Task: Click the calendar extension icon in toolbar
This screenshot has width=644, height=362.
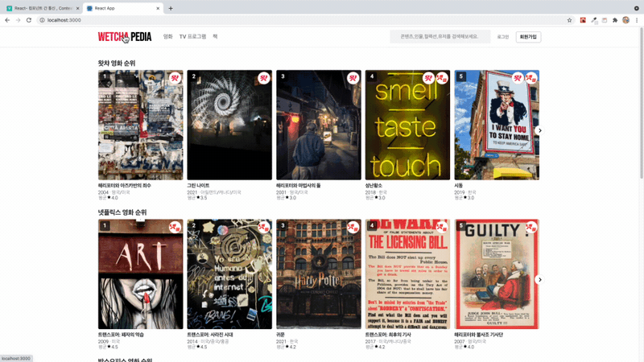Action: click(x=605, y=20)
